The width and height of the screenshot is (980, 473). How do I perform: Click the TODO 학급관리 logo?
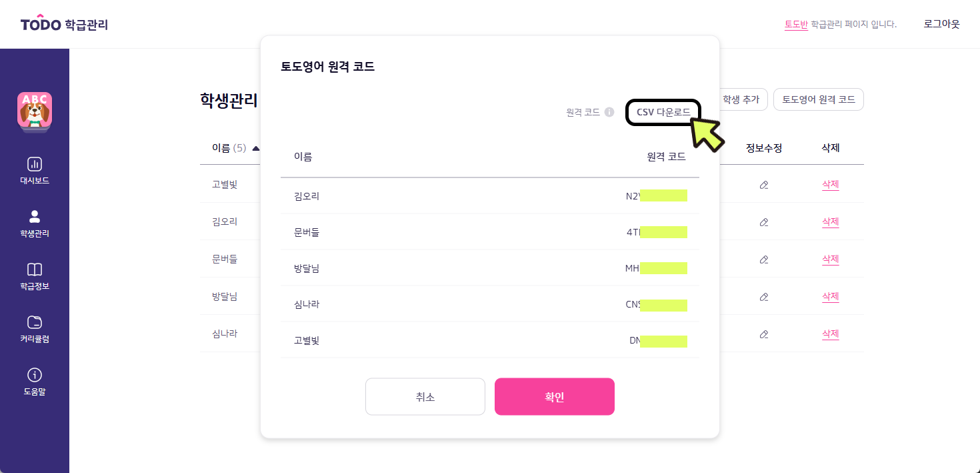click(64, 24)
